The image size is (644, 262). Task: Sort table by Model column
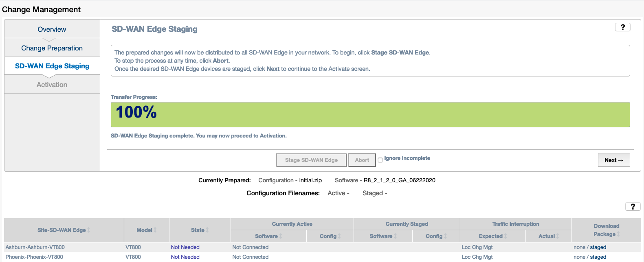coord(155,230)
